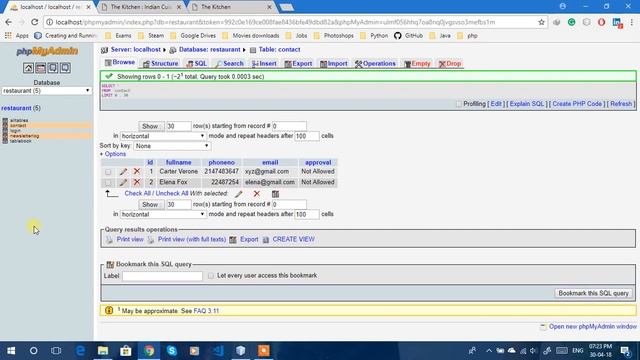Click the fourth sidebar icon after documentation

65,68
